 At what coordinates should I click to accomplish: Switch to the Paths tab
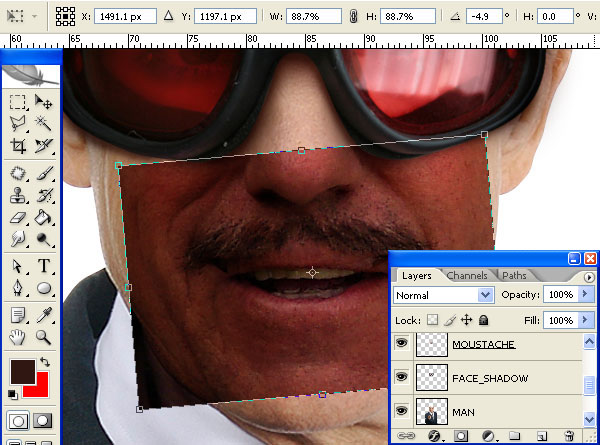pos(514,275)
